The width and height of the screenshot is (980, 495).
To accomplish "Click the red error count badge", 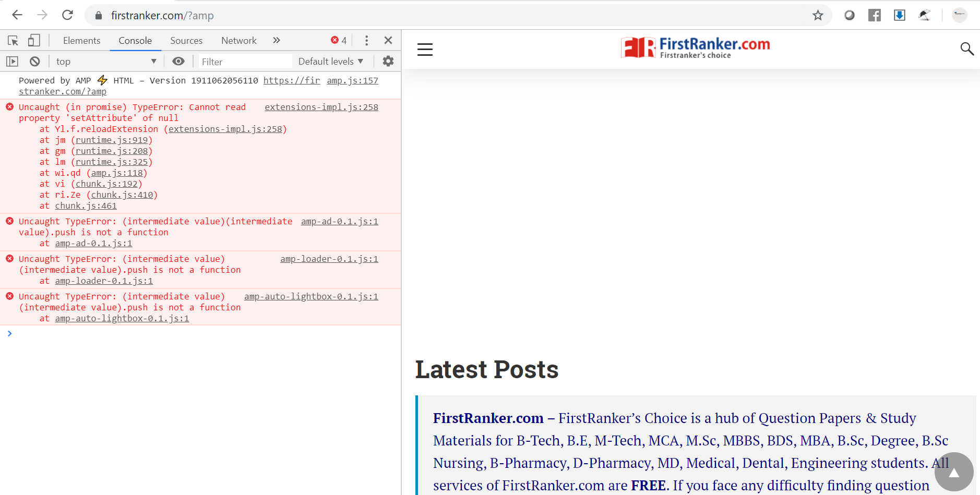I will [x=339, y=40].
